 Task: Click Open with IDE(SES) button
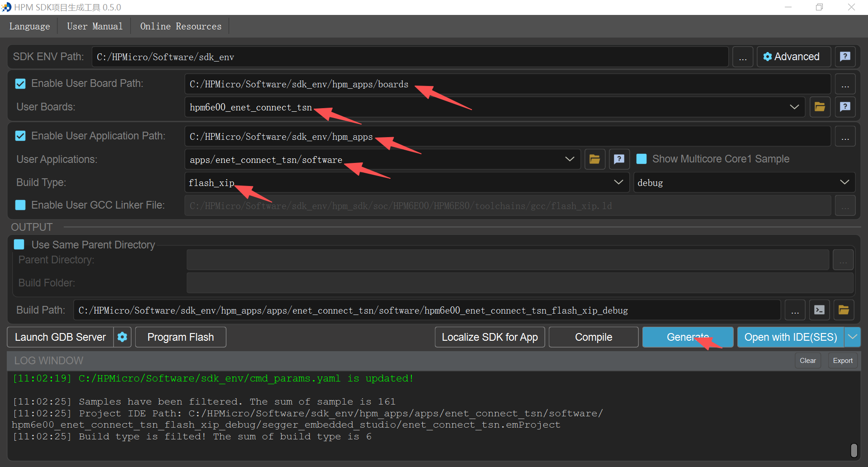[x=791, y=337]
